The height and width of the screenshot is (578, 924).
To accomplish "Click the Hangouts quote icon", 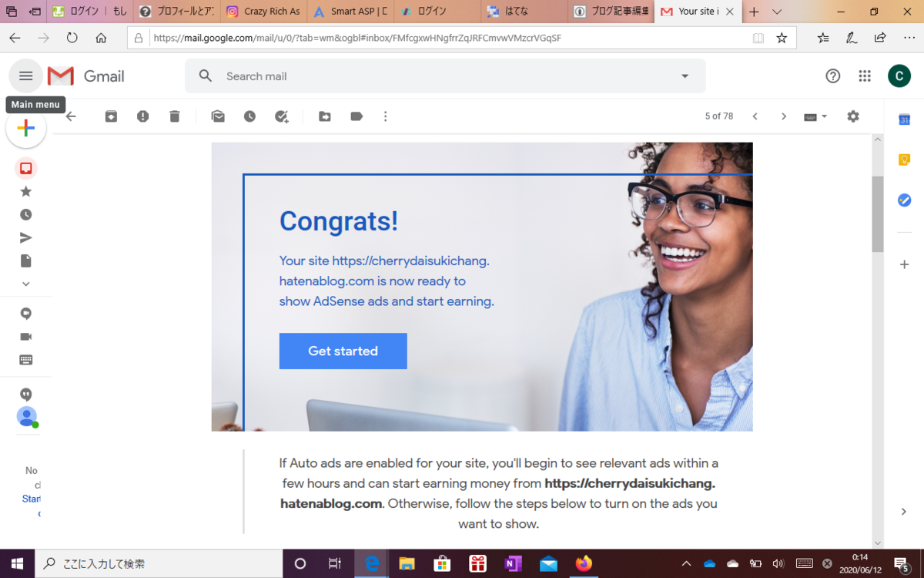I will point(26,394).
